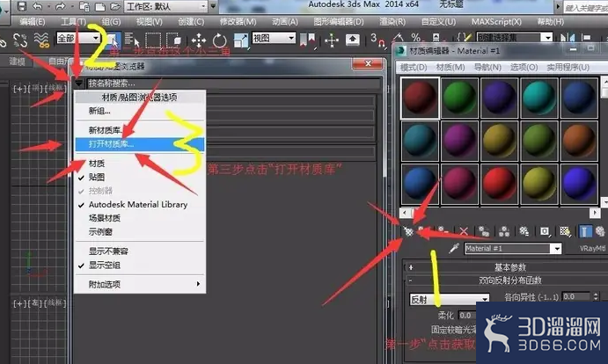Select the Select and Scale tool

click(x=240, y=40)
